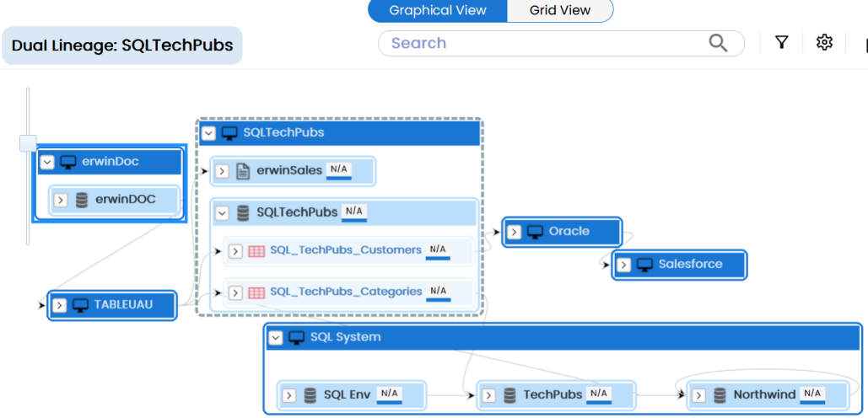Select the SQL Env node label
Screen dimensions: 868x418
[347, 394]
